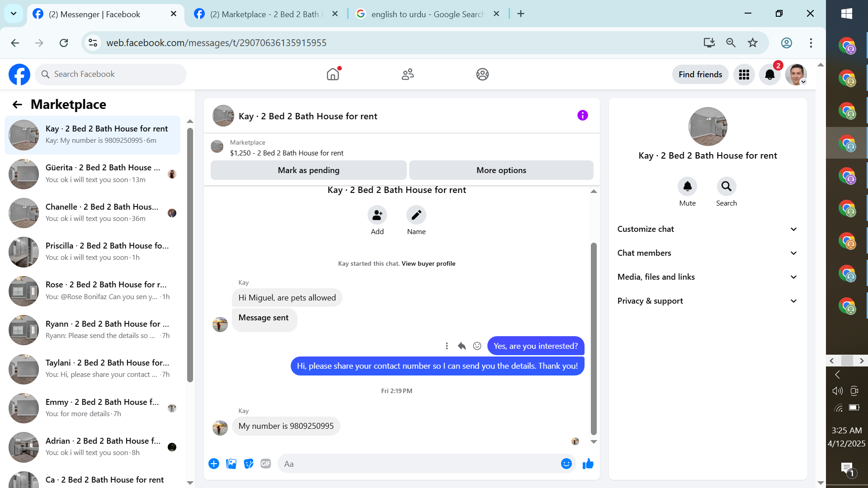Open volume control in system tray
The height and width of the screenshot is (488, 868).
(837, 391)
